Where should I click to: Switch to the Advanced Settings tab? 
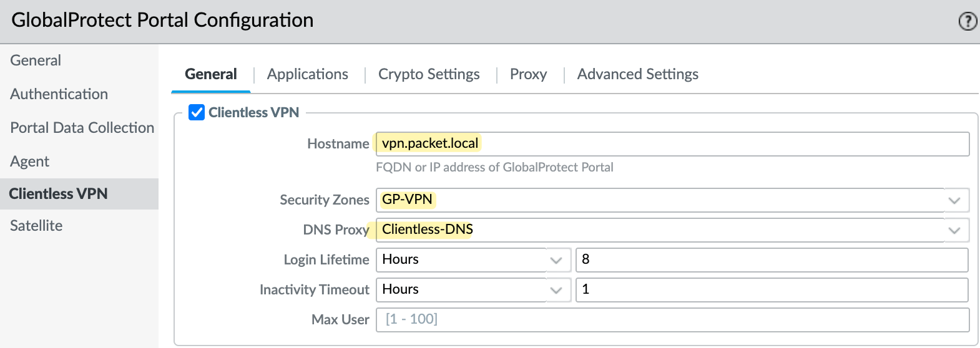pyautogui.click(x=638, y=74)
